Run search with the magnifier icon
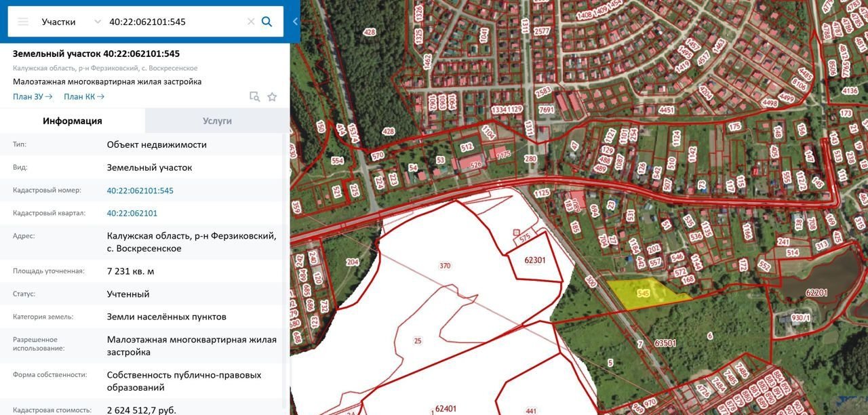868x415 pixels. coord(267,22)
